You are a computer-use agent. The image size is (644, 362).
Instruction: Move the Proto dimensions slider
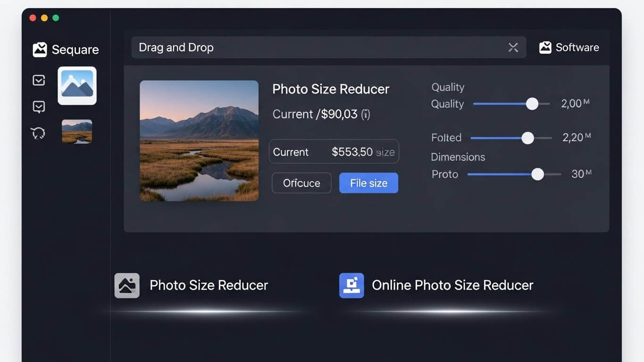pyautogui.click(x=537, y=174)
